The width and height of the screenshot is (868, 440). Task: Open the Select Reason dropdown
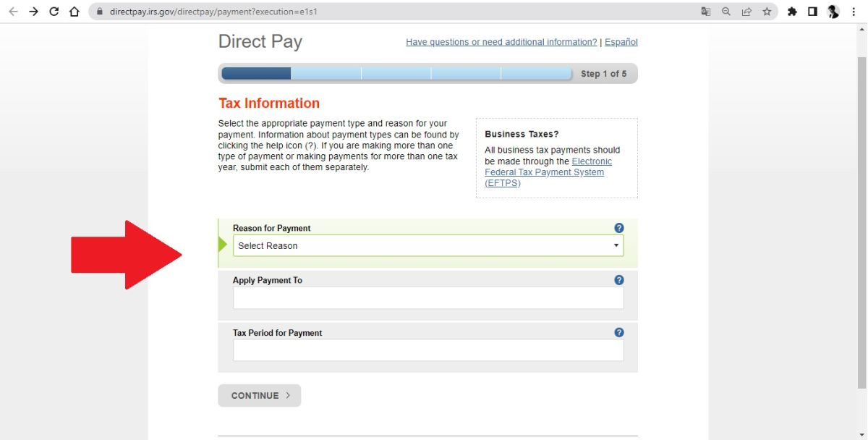click(x=427, y=245)
